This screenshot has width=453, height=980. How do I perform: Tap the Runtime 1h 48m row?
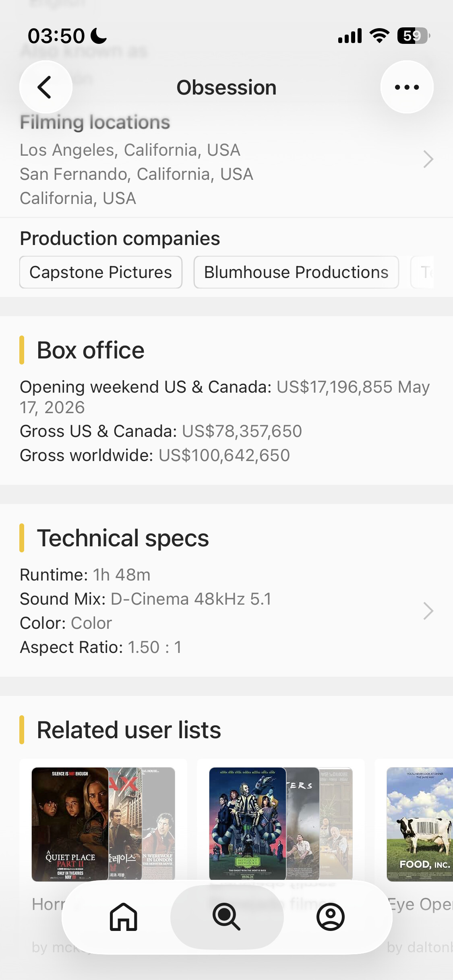85,575
